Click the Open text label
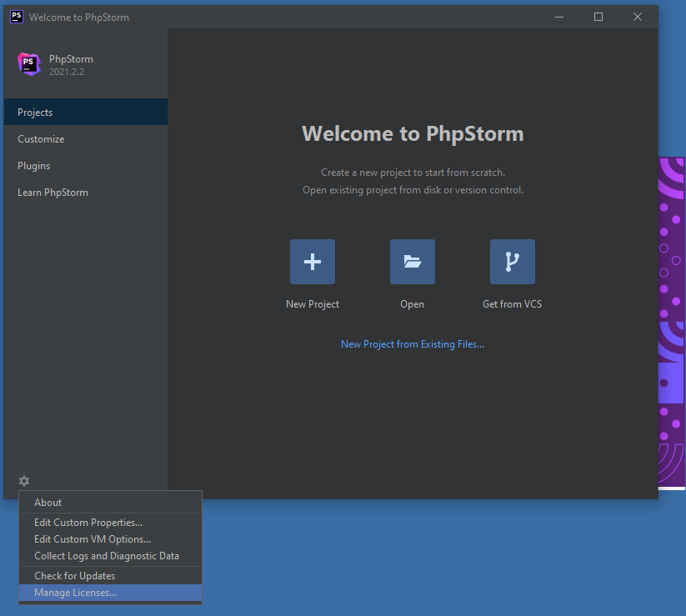This screenshot has height=616, width=686. 412,304
